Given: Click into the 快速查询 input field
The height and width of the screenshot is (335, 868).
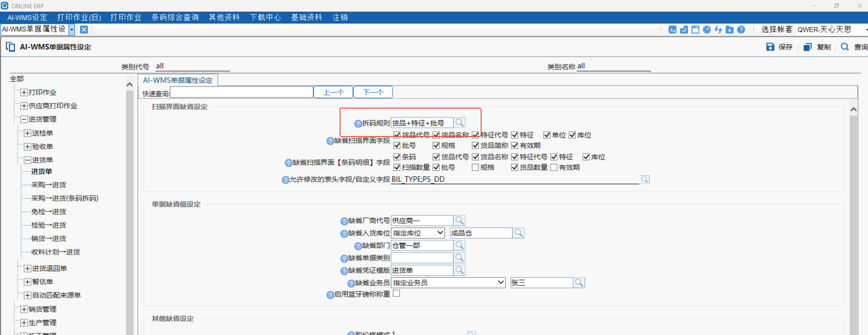Looking at the screenshot, I should 241,92.
